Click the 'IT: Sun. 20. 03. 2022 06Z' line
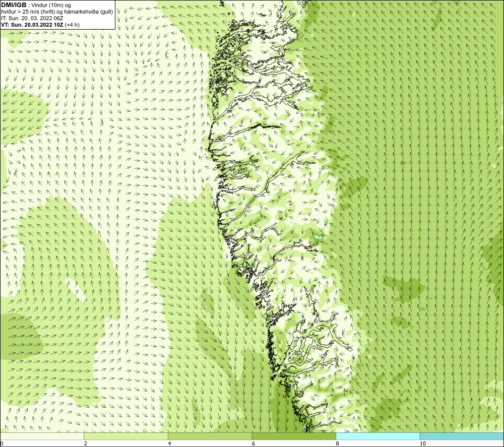 point(32,18)
